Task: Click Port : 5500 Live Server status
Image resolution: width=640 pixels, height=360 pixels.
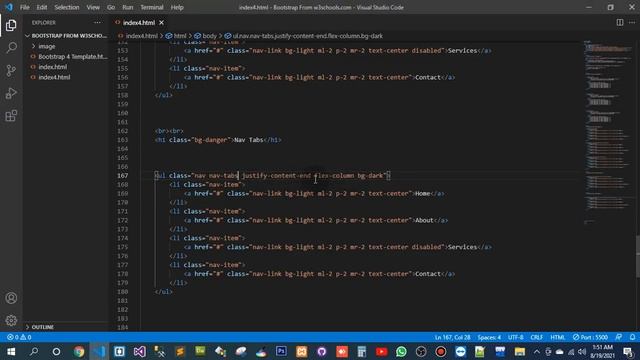Action: click(x=590, y=338)
